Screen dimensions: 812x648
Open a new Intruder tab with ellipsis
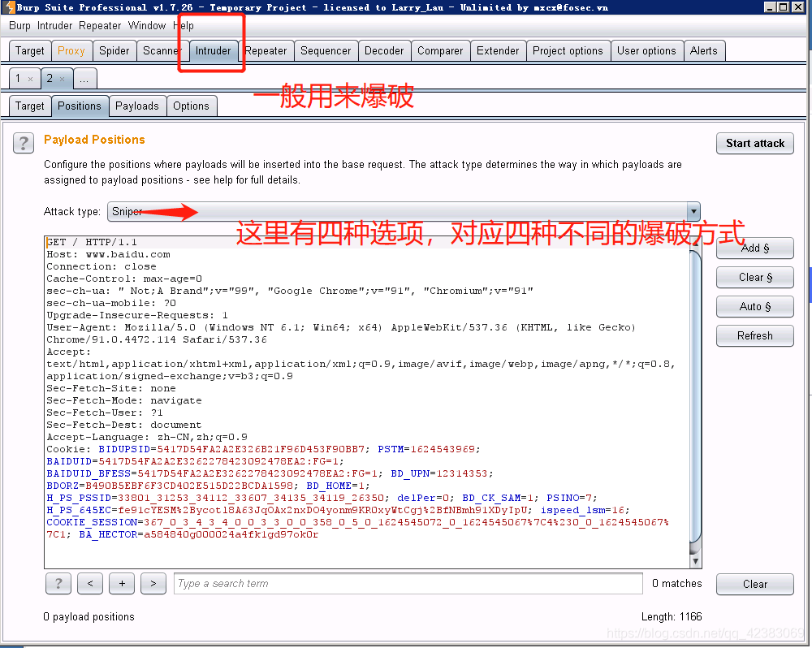click(x=84, y=79)
